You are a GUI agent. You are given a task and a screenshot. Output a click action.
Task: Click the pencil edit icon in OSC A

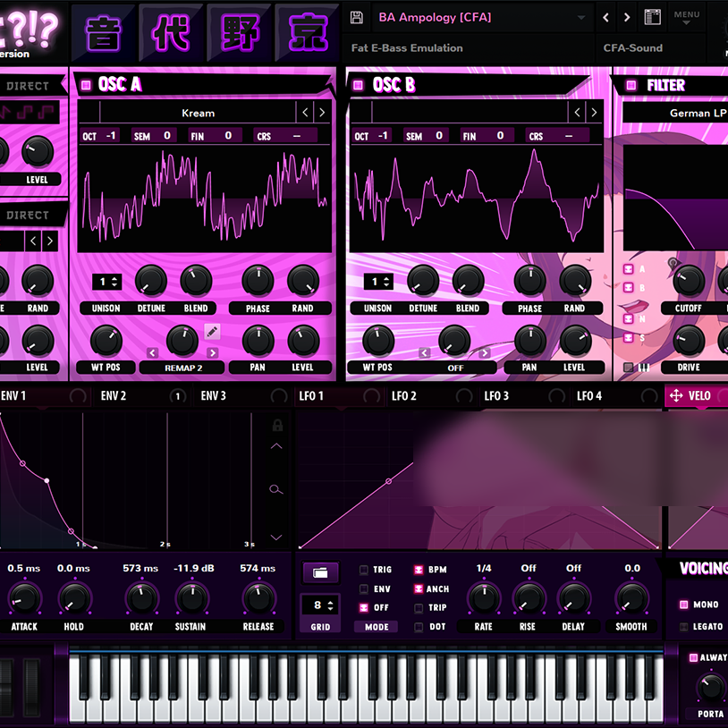point(212,332)
